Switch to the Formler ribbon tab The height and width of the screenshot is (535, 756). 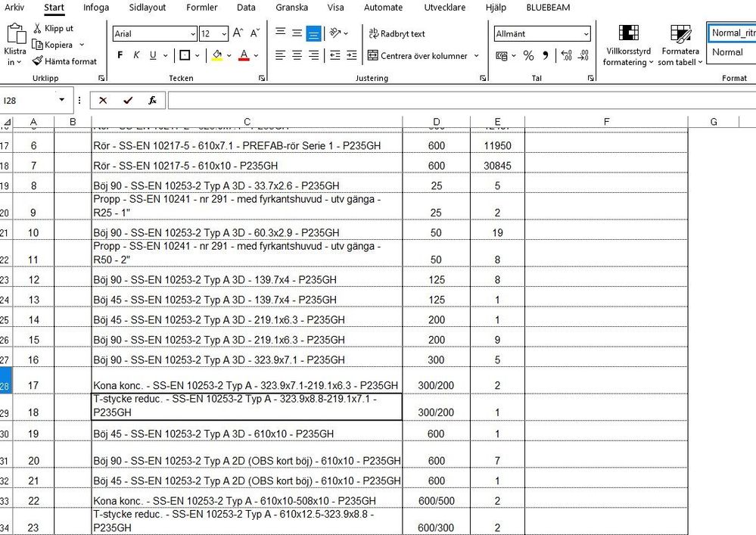[x=201, y=8]
